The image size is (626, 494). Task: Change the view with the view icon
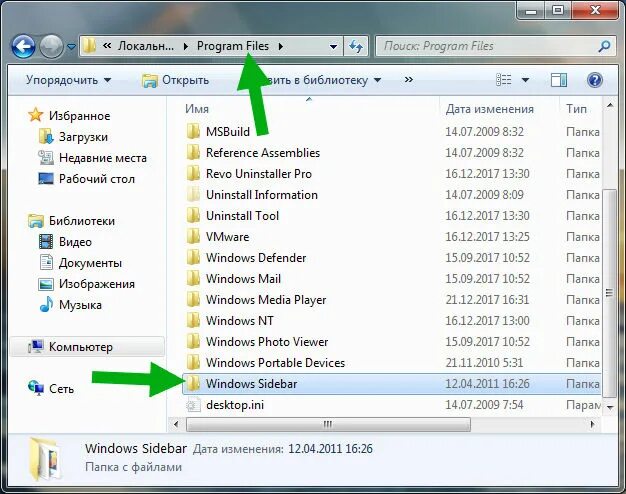click(503, 80)
